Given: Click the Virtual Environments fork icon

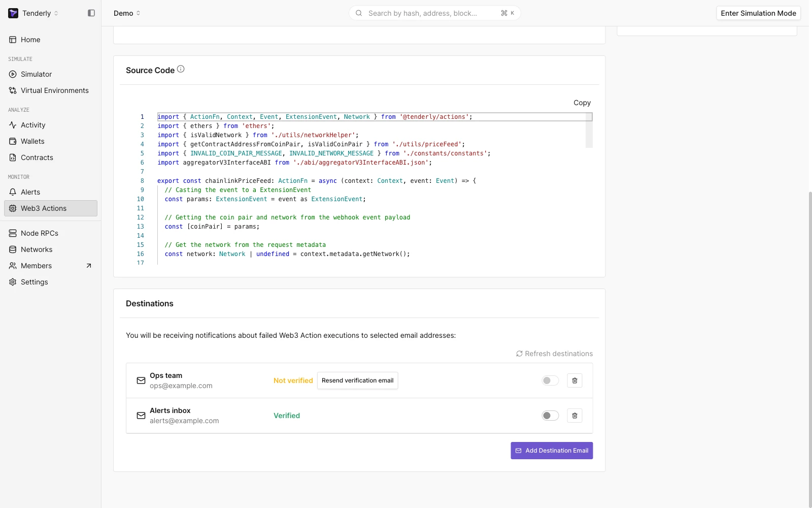Looking at the screenshot, I should click(x=13, y=90).
